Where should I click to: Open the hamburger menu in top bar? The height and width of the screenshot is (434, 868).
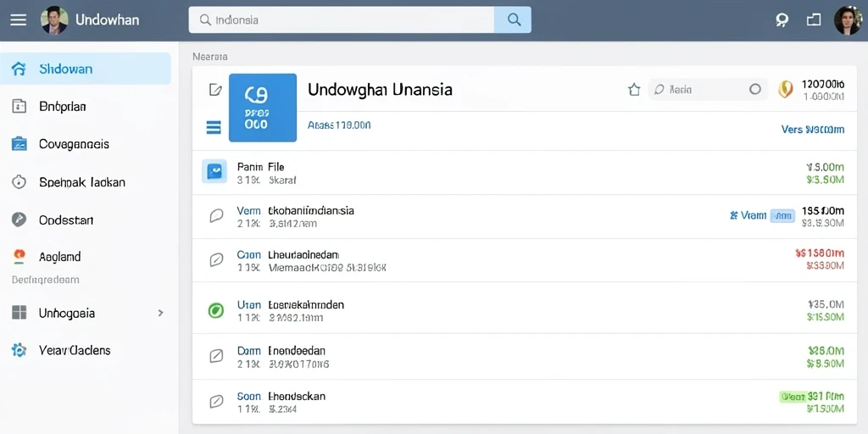click(x=18, y=20)
